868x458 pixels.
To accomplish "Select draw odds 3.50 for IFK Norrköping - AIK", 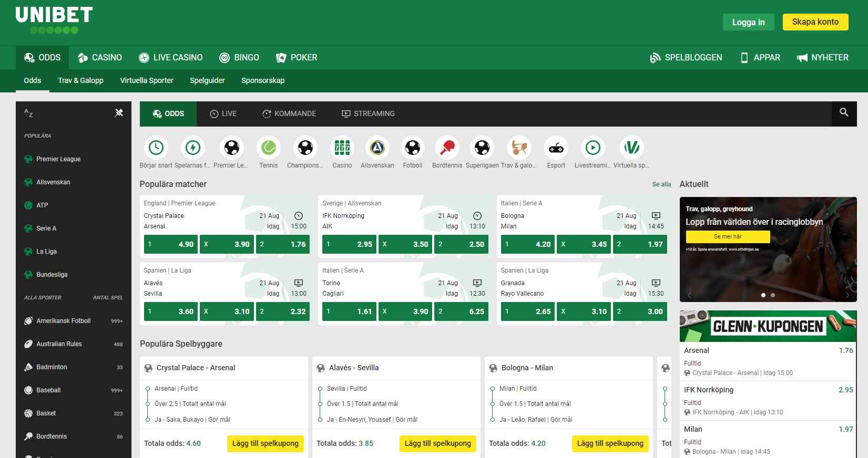I will pyautogui.click(x=404, y=244).
